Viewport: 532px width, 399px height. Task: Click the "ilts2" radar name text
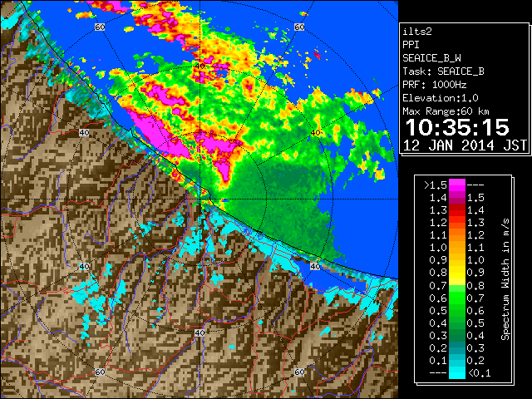pos(417,32)
